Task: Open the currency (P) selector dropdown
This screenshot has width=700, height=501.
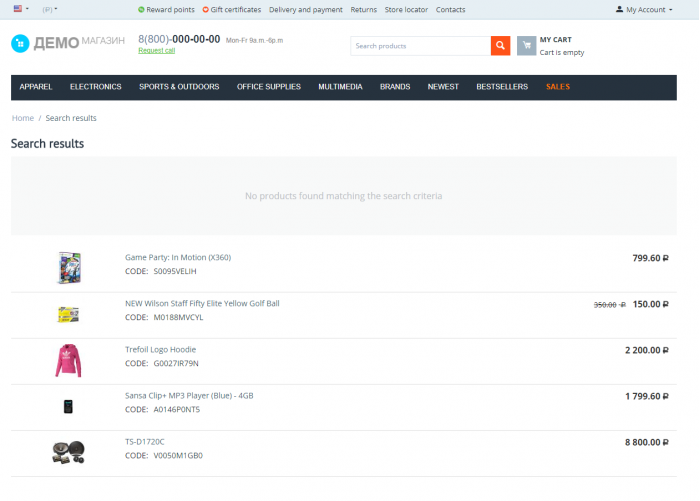Action: [x=50, y=9]
